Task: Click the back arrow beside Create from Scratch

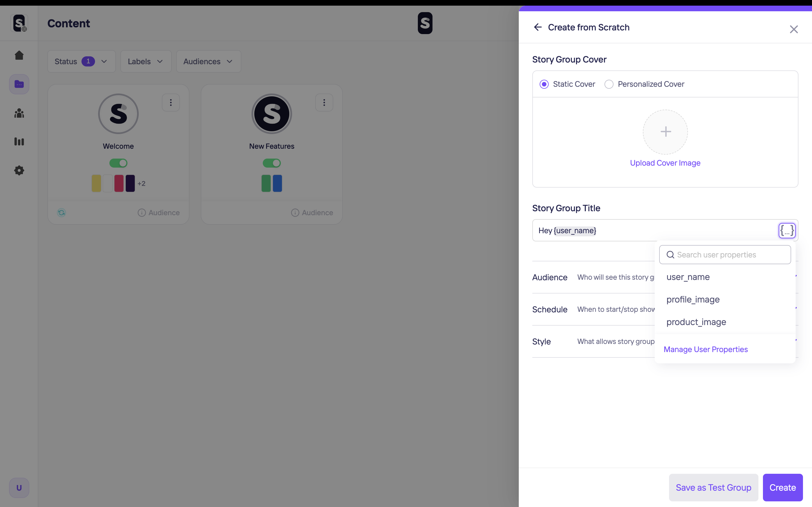Action: (538, 27)
